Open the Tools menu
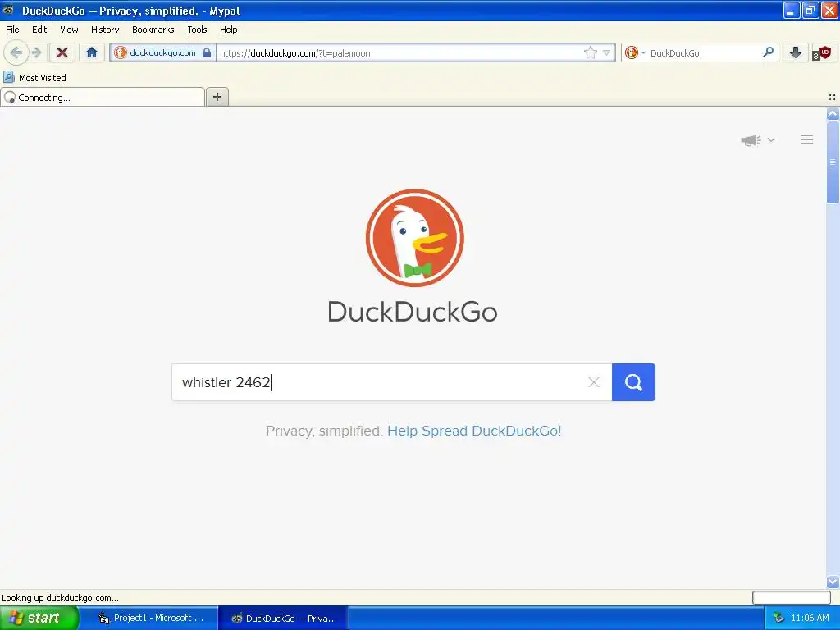The width and height of the screenshot is (840, 630). [x=197, y=30]
